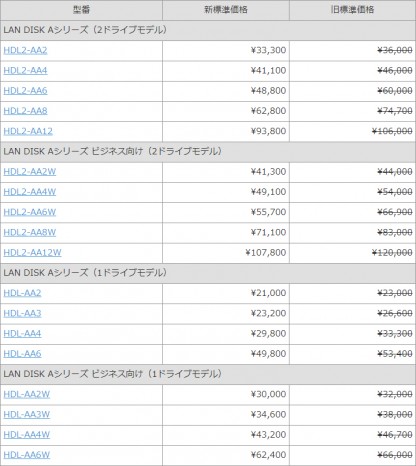The image size is (416, 466).
Task: Open the HDL2-AA12W link
Action: [32, 253]
